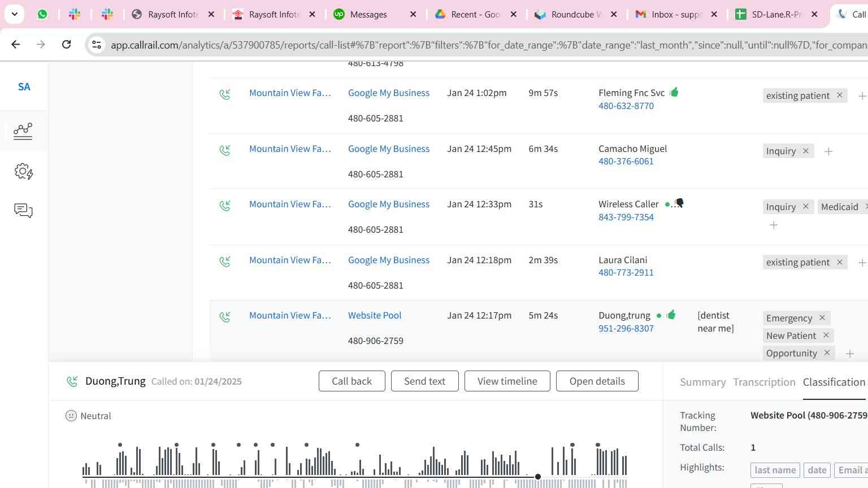Add tag with plus on Wireless Caller row

pyautogui.click(x=774, y=225)
